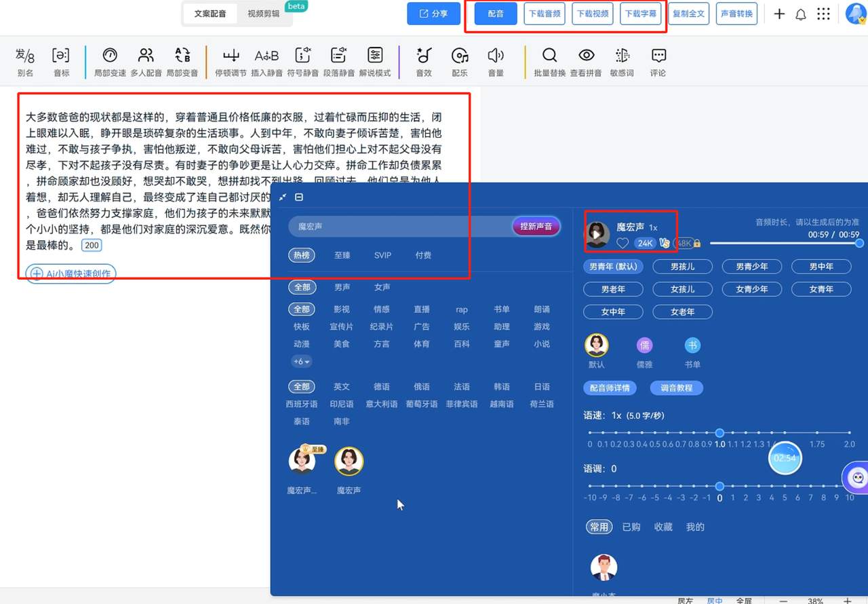Open the 付费 paid voice tab
Screen dimensions: 868x604
[x=423, y=255]
